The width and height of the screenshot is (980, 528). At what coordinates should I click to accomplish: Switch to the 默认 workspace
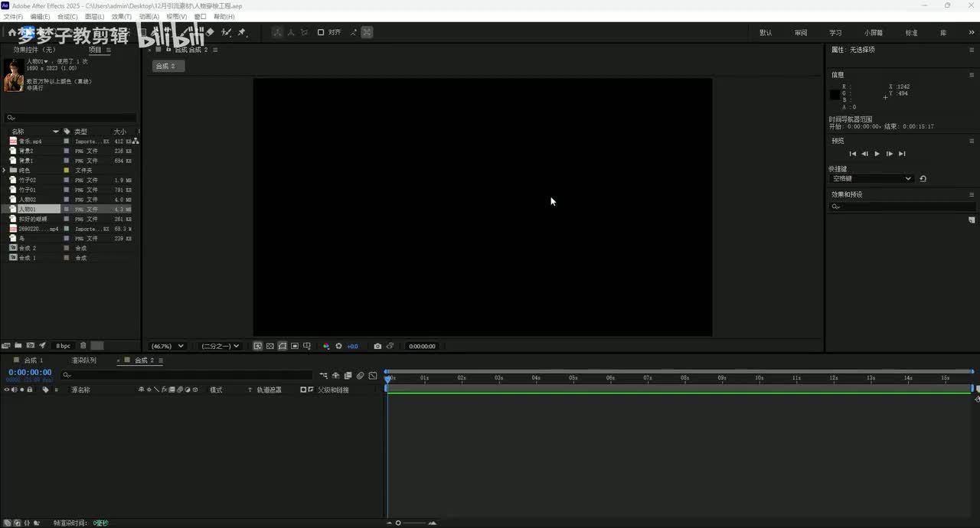point(766,33)
